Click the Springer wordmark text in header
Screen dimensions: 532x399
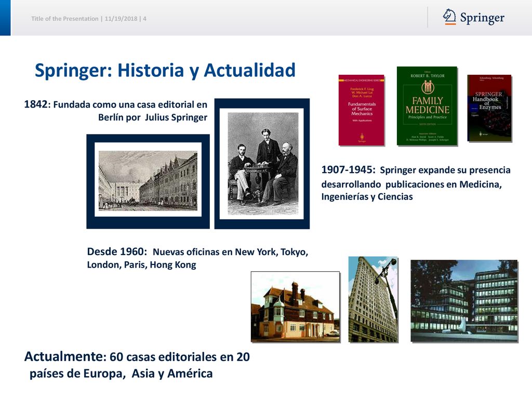pyautogui.click(x=482, y=18)
